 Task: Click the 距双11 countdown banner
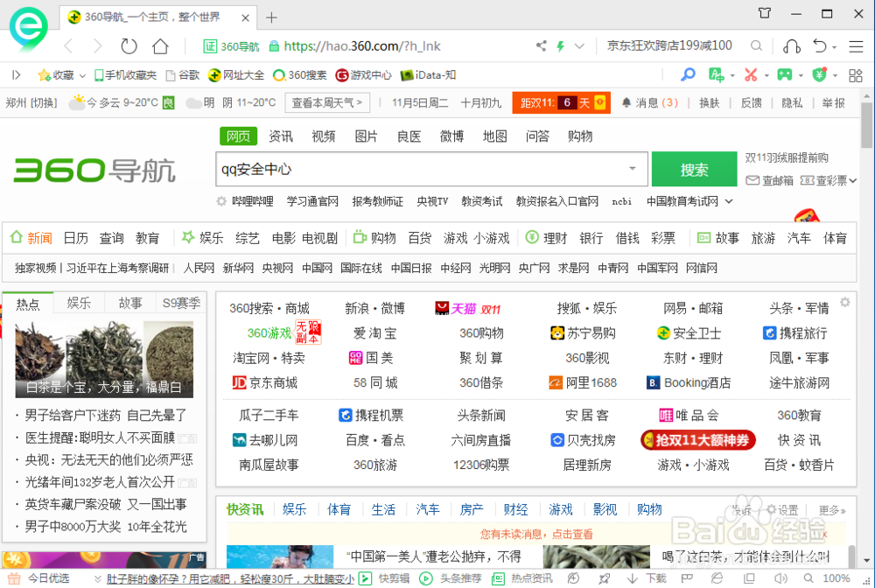(561, 102)
